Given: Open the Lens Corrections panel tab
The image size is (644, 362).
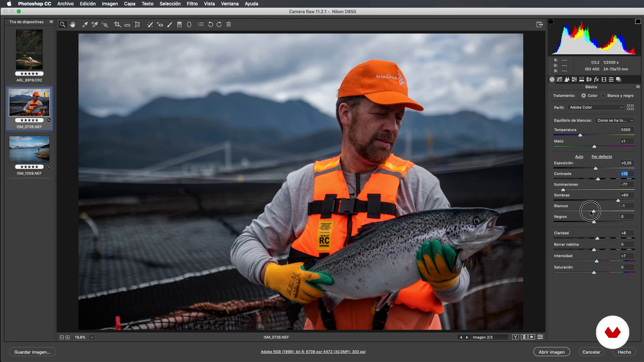Looking at the screenshot, I should point(589,79).
